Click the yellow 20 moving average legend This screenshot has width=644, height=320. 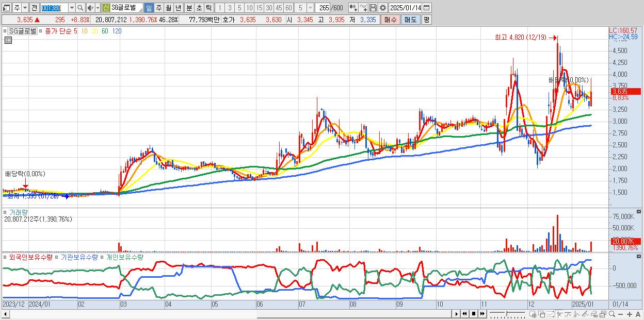coord(94,31)
